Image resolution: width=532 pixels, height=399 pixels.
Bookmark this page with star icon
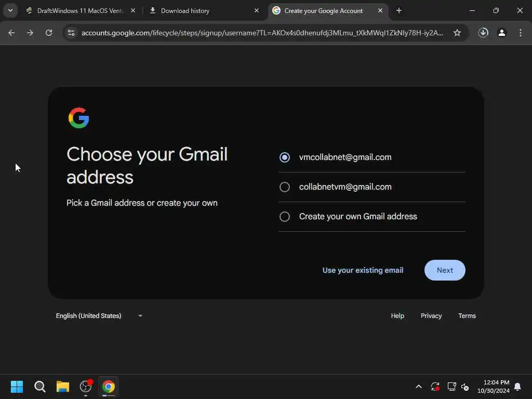click(457, 33)
